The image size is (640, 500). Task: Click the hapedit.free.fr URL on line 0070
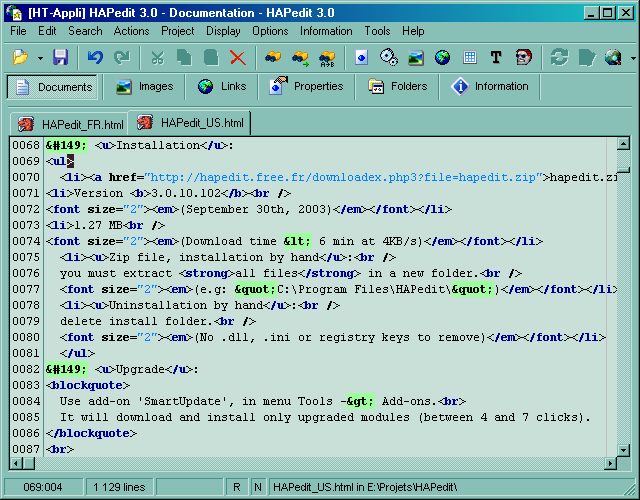point(343,177)
